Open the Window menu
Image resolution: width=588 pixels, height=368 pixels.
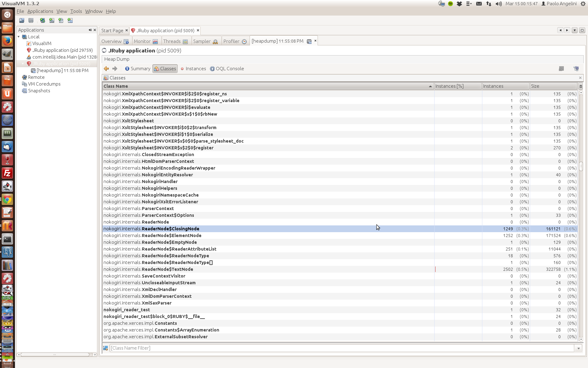coord(94,11)
